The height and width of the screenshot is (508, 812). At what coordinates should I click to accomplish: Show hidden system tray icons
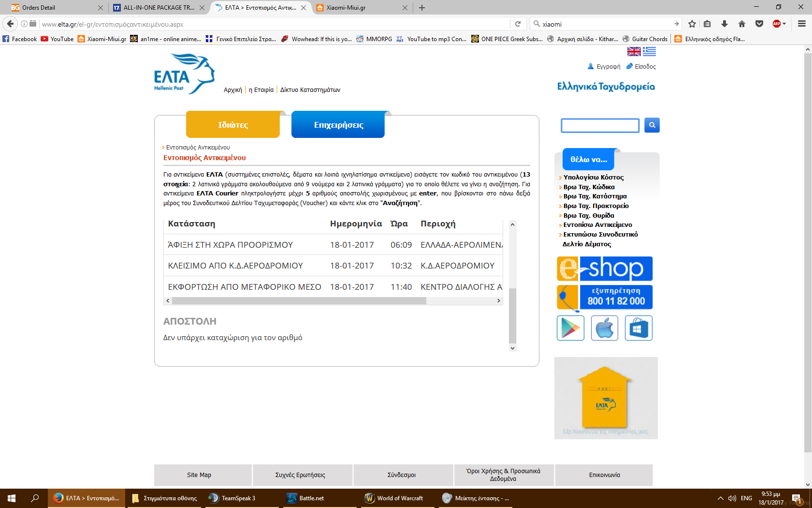(x=720, y=498)
